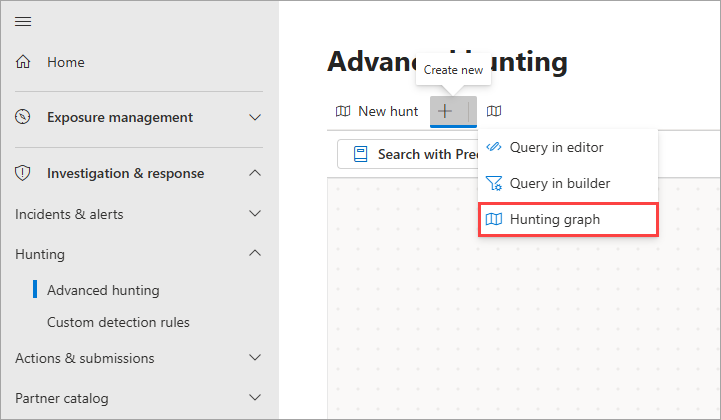Click the Create new plus icon
Viewport: 721px width, 420px height.
[x=445, y=111]
